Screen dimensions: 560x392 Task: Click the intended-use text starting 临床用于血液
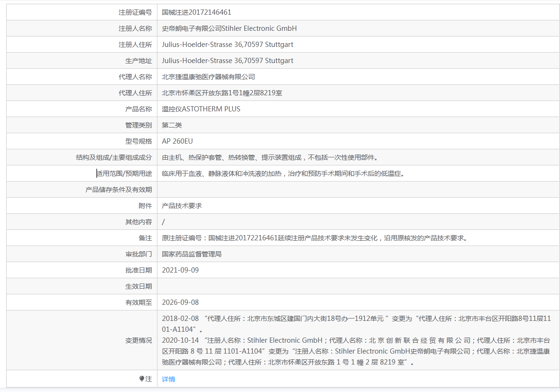(x=283, y=173)
